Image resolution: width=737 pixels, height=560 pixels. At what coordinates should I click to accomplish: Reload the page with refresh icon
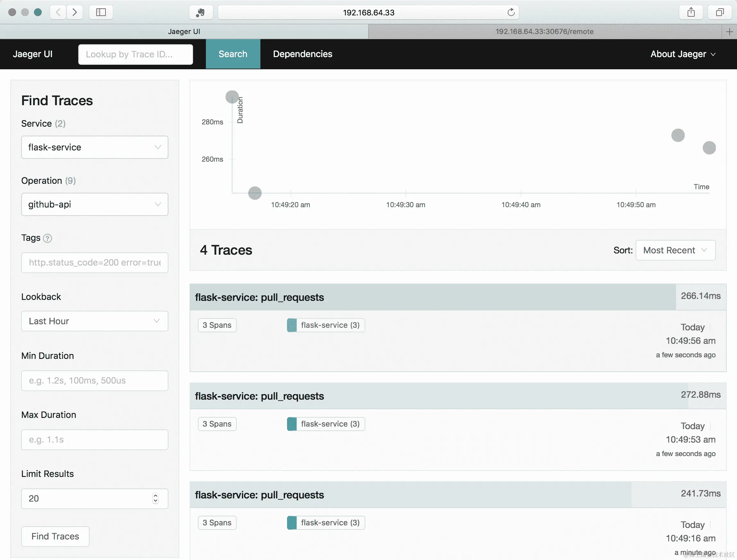coord(511,12)
